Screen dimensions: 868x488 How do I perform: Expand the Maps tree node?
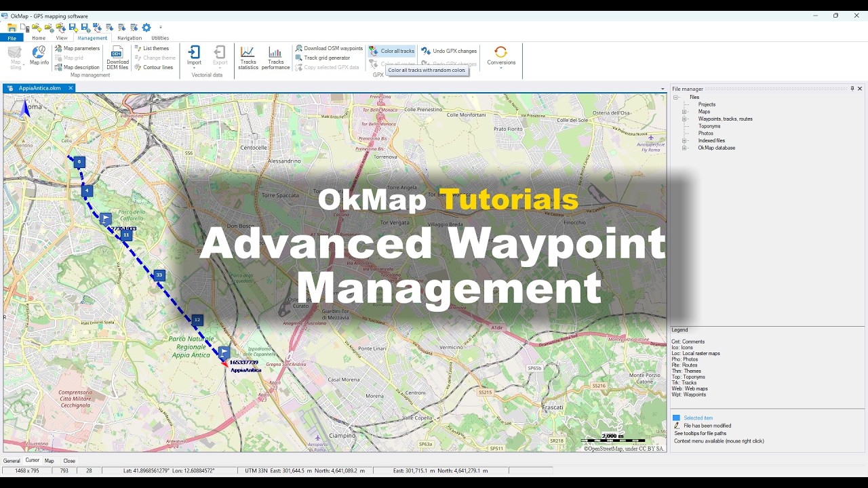684,112
